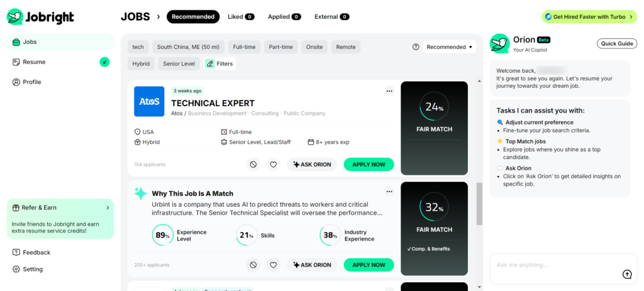The height and width of the screenshot is (291, 644).
Task: Switch to the Liked tab
Action: tap(241, 17)
